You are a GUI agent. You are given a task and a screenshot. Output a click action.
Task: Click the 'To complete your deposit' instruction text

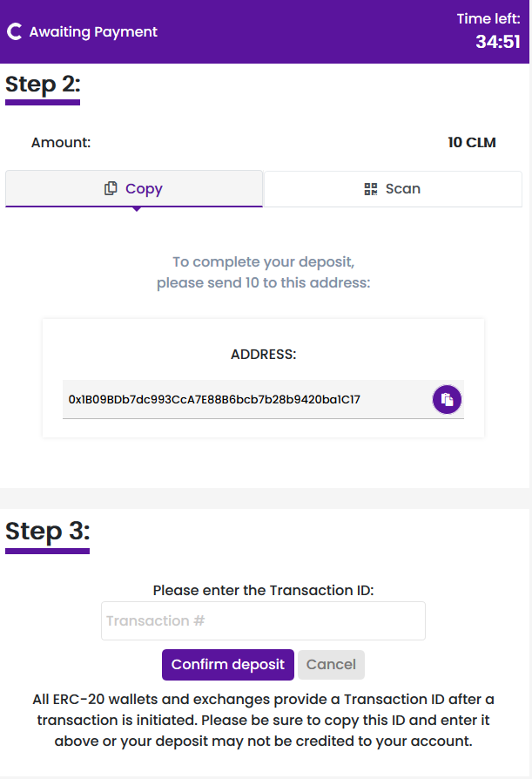tap(264, 272)
